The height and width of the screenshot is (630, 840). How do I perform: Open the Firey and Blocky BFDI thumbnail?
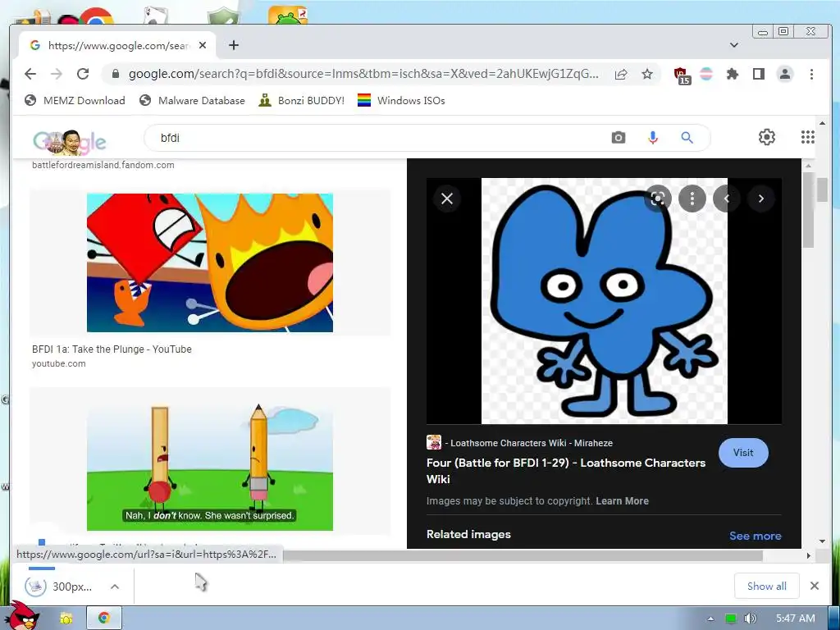[210, 262]
